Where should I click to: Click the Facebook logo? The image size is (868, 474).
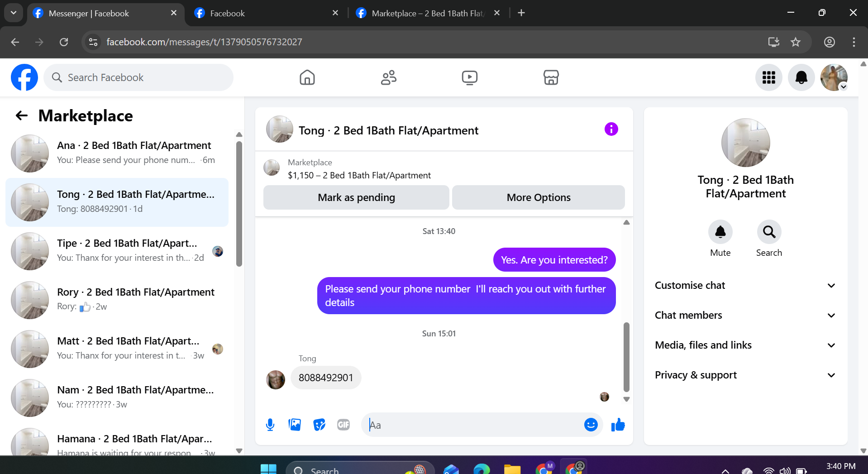tap(24, 77)
